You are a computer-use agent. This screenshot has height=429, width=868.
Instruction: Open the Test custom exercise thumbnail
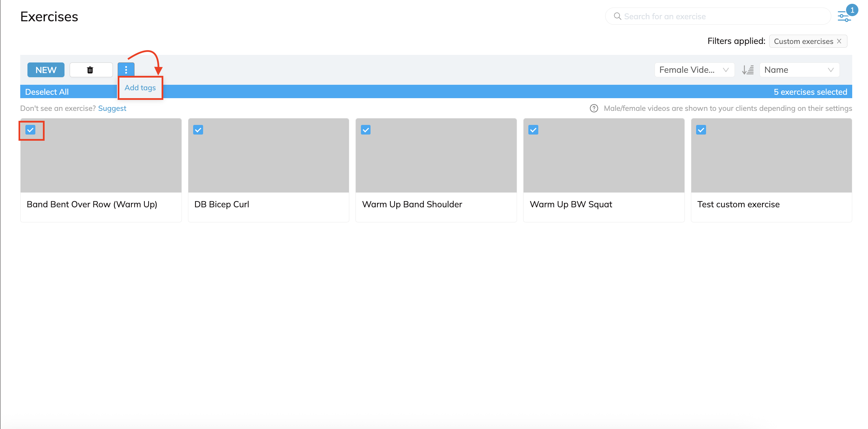click(771, 158)
